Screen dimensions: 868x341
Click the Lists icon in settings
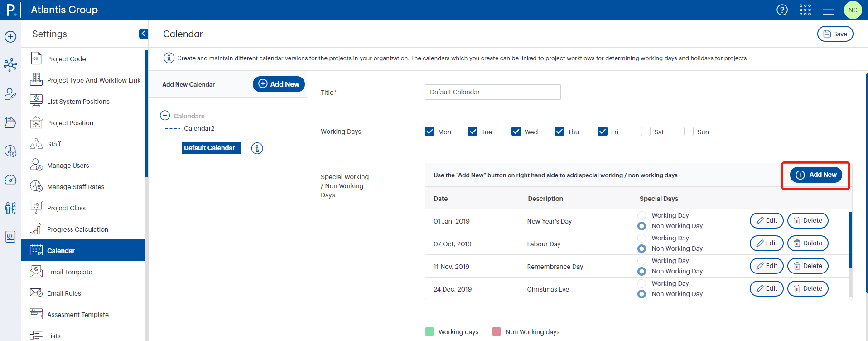point(36,335)
